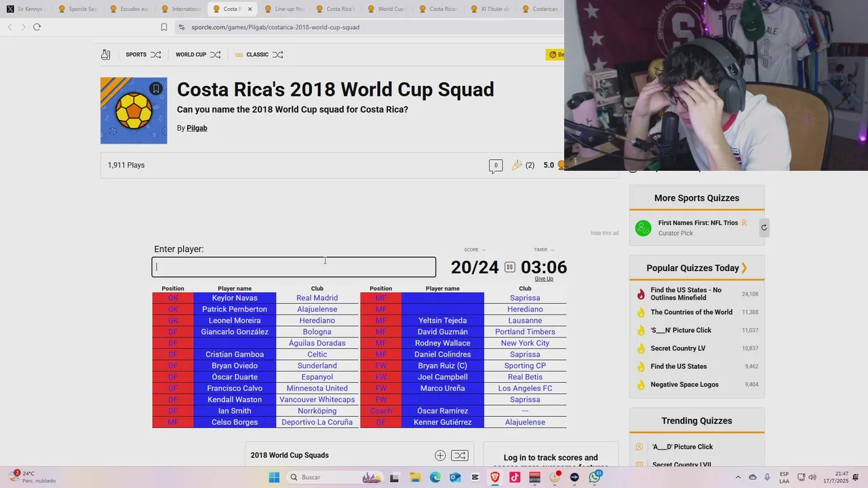The width and height of the screenshot is (868, 488).
Task: Click the Keylor Navas player cell
Action: pos(235,298)
